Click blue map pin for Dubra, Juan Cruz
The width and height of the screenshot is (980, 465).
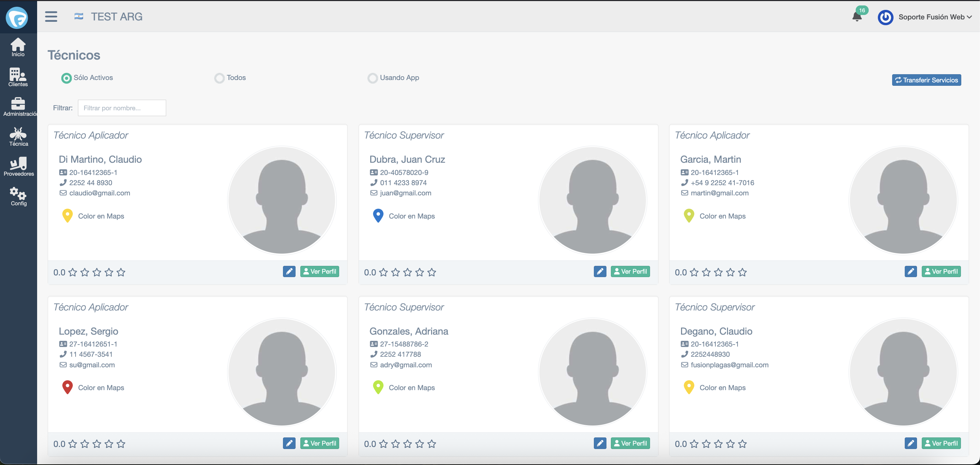point(378,215)
